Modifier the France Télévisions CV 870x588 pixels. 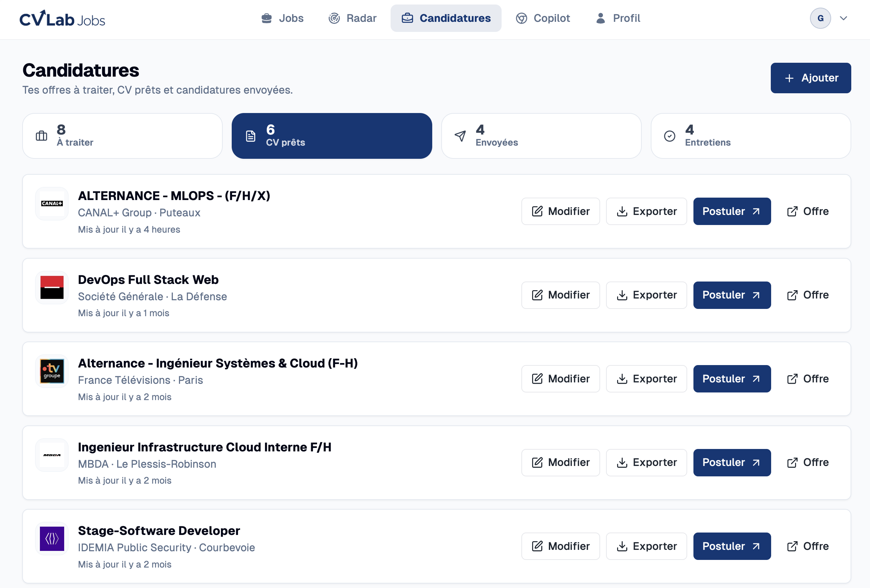coord(561,379)
